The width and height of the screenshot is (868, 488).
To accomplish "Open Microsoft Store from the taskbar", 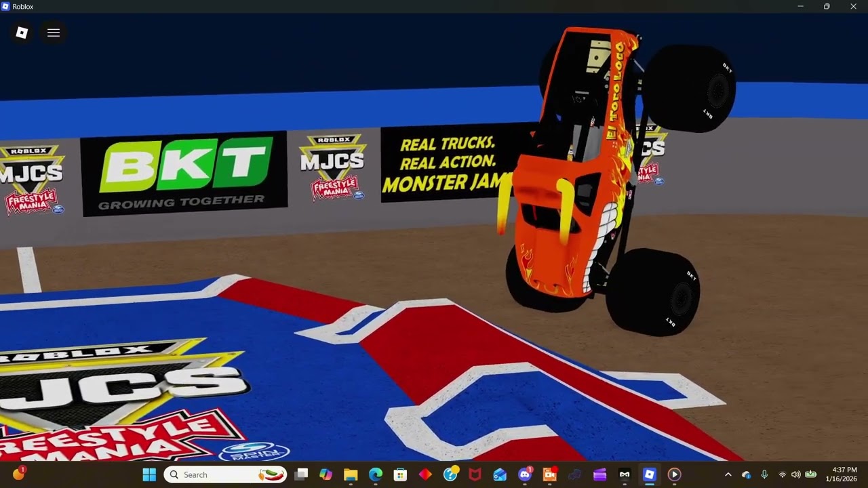I will point(400,474).
